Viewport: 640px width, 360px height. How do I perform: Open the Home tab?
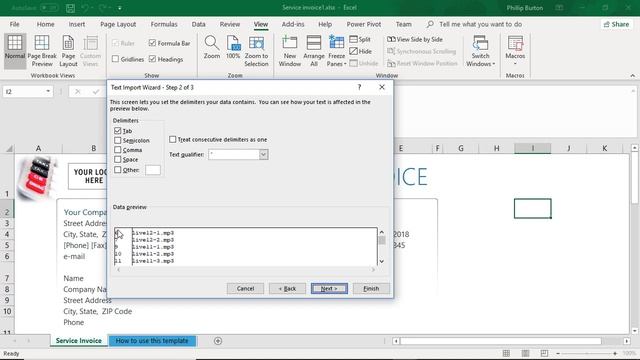(45, 24)
